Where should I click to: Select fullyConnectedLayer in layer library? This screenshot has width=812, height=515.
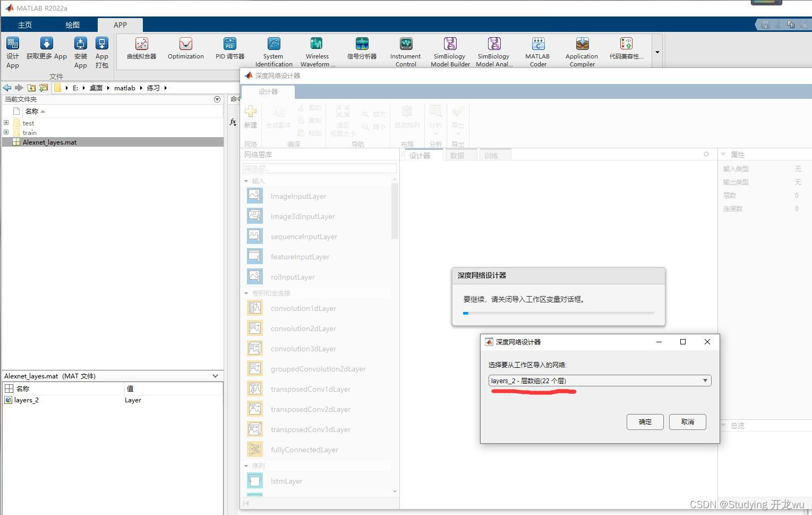(x=304, y=450)
